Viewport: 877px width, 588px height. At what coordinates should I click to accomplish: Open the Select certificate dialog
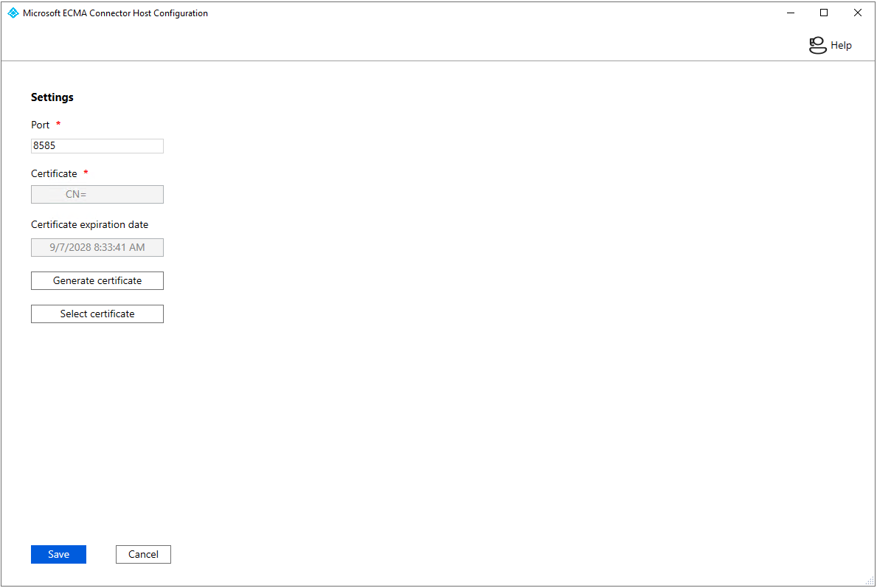coord(97,314)
